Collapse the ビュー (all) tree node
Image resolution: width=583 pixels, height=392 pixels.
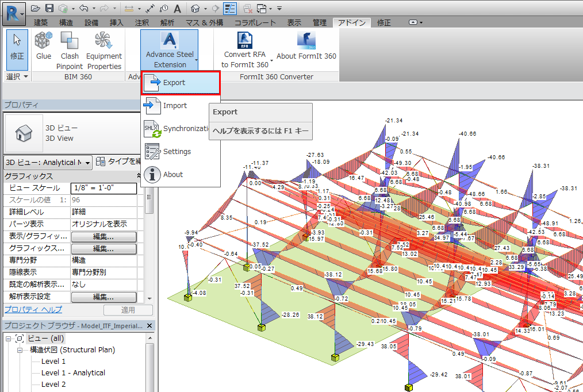click(x=8, y=339)
